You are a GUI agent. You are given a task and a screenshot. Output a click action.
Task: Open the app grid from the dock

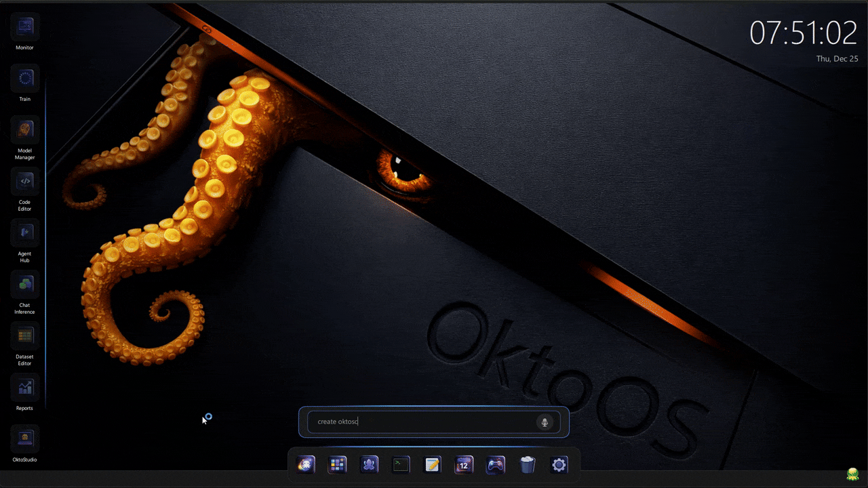[337, 464]
